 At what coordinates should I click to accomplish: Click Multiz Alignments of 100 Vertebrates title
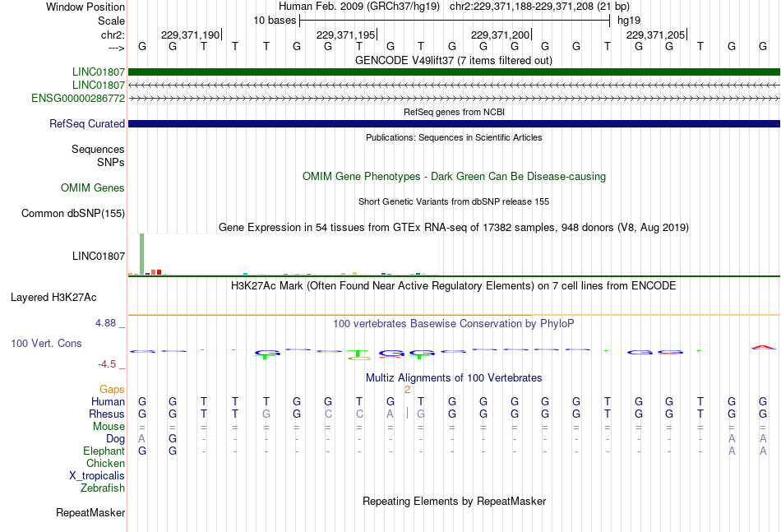(x=454, y=378)
